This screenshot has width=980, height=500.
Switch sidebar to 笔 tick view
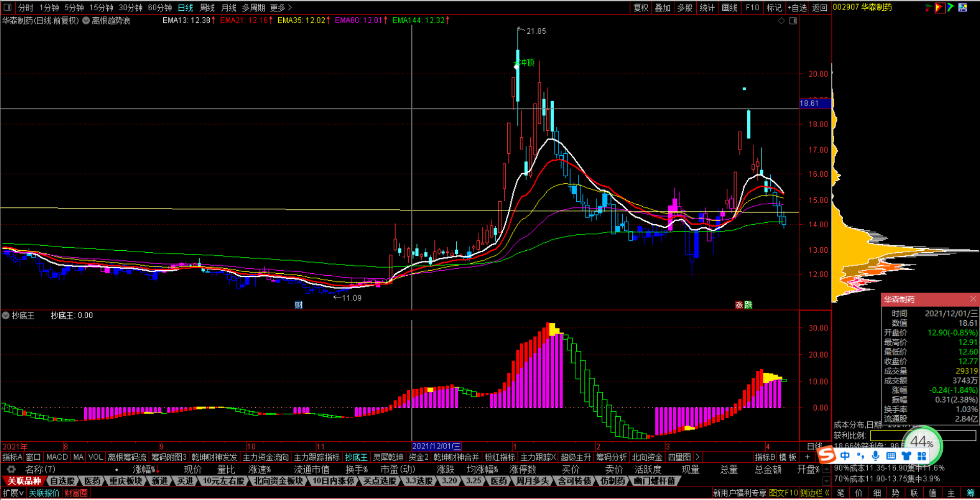tap(841, 493)
